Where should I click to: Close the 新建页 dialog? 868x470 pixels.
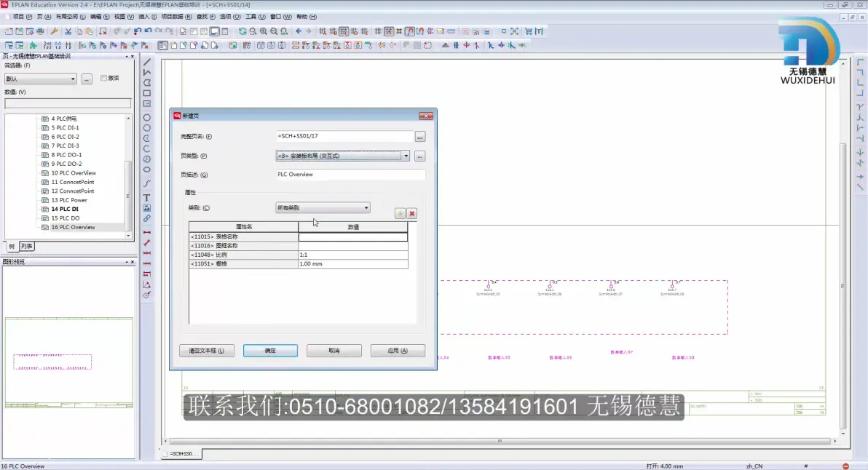click(x=426, y=116)
